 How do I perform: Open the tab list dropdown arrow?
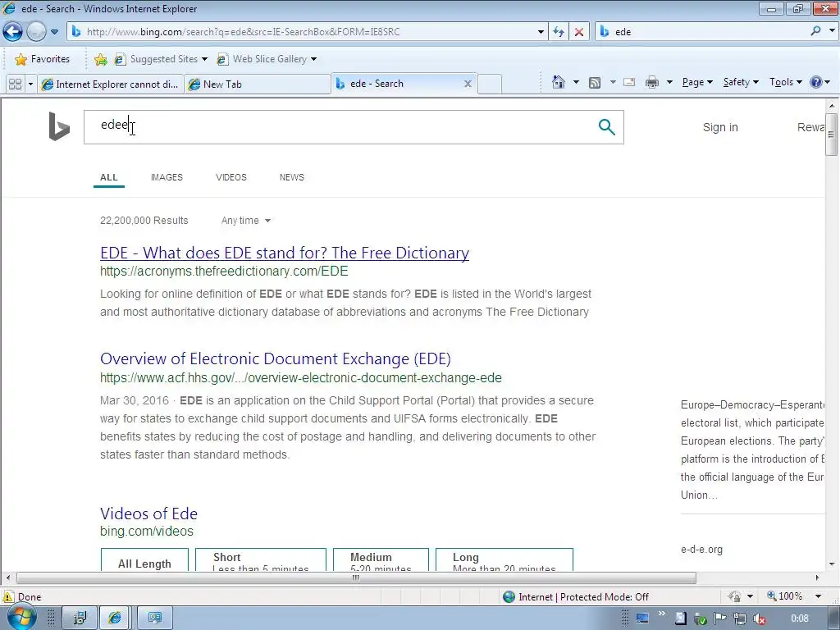point(30,84)
